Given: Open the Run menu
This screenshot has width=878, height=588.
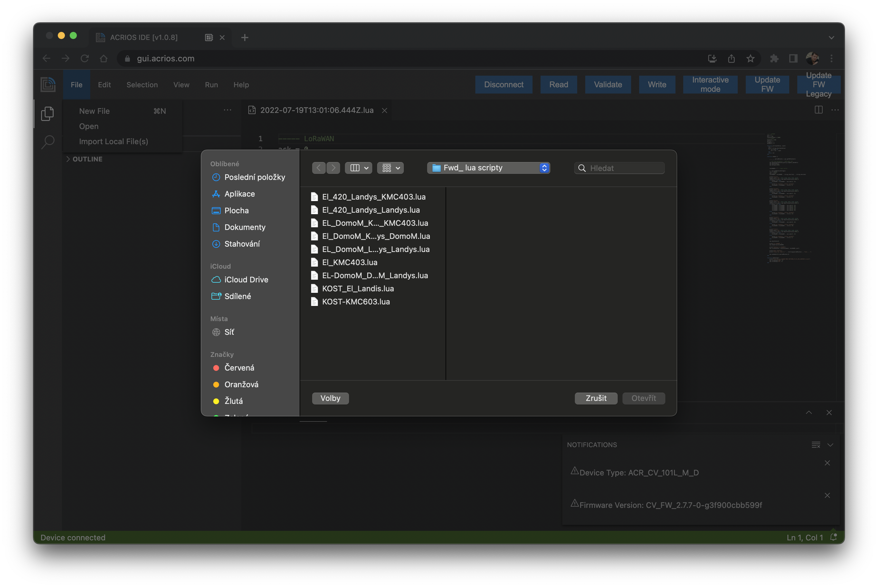Looking at the screenshot, I should (211, 85).
